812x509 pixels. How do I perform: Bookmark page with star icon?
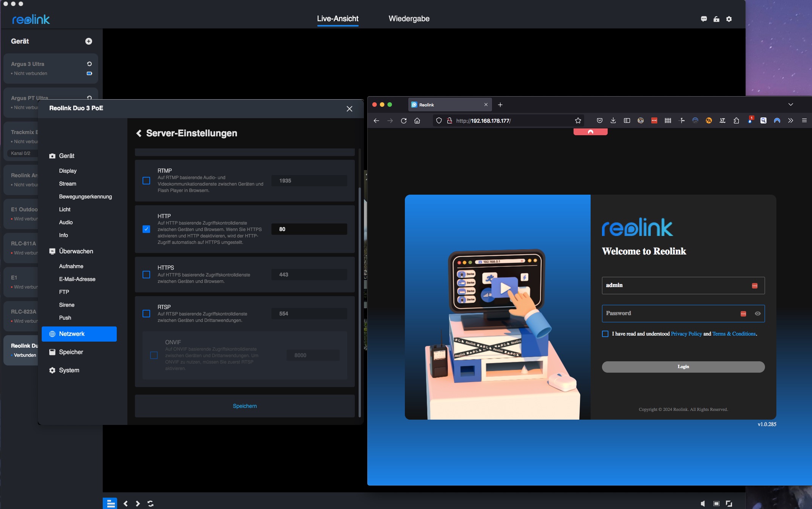tap(578, 120)
